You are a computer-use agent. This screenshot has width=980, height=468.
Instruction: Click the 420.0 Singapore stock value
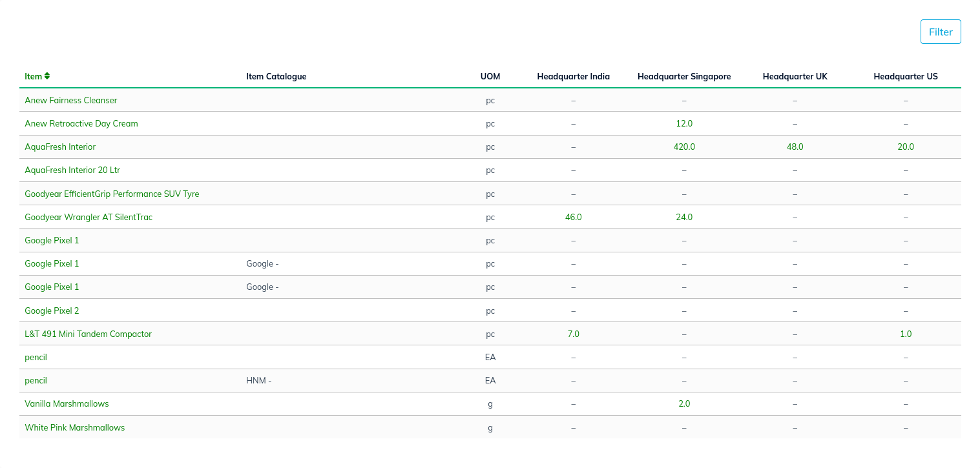point(684,147)
